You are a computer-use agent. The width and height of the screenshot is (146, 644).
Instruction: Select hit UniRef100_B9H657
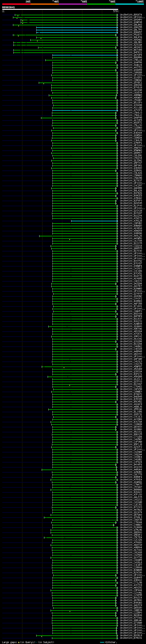[x=131, y=32]
